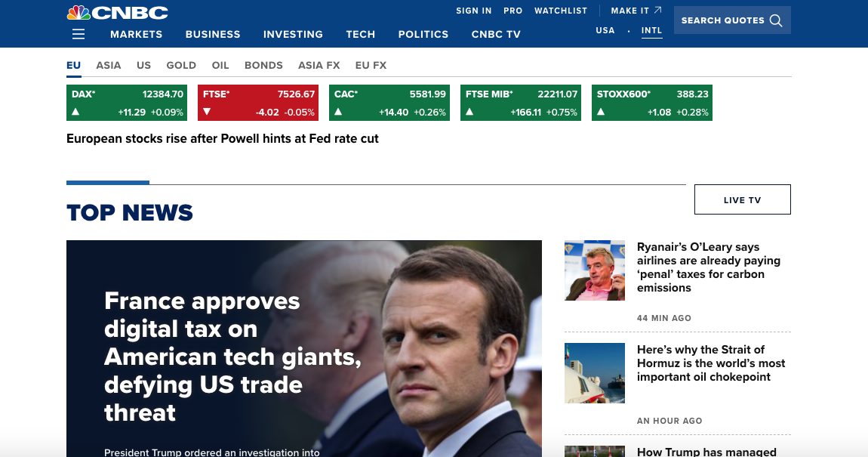Select the US markets tab
This screenshot has height=457, width=868.
tap(144, 66)
